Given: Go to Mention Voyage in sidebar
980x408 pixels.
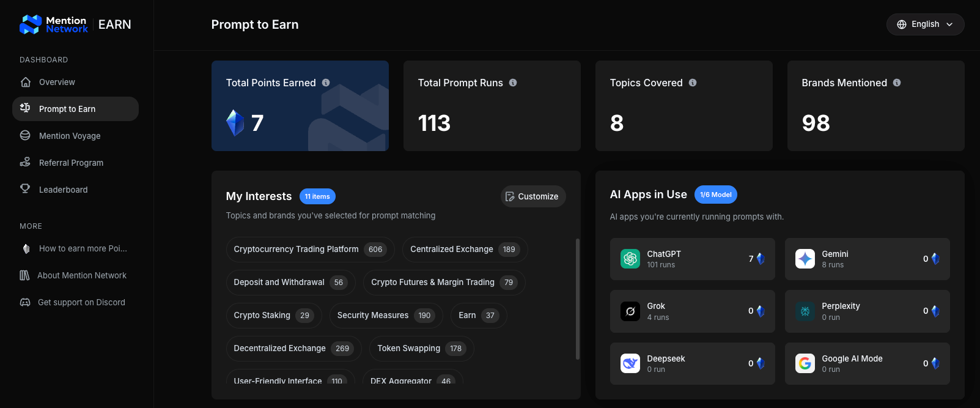Looking at the screenshot, I should point(69,136).
